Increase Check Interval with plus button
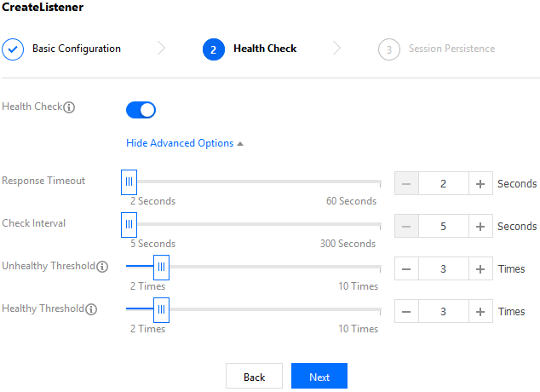The width and height of the screenshot is (540, 392). (480, 227)
